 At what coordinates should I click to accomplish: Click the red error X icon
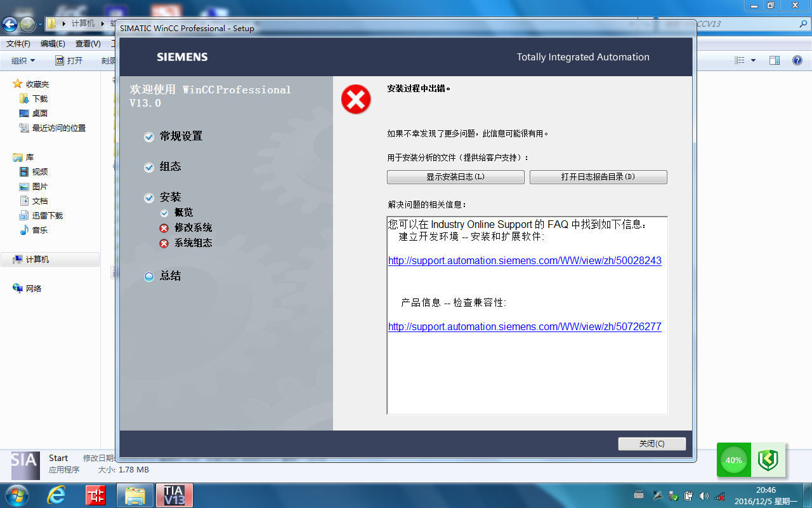[356, 100]
